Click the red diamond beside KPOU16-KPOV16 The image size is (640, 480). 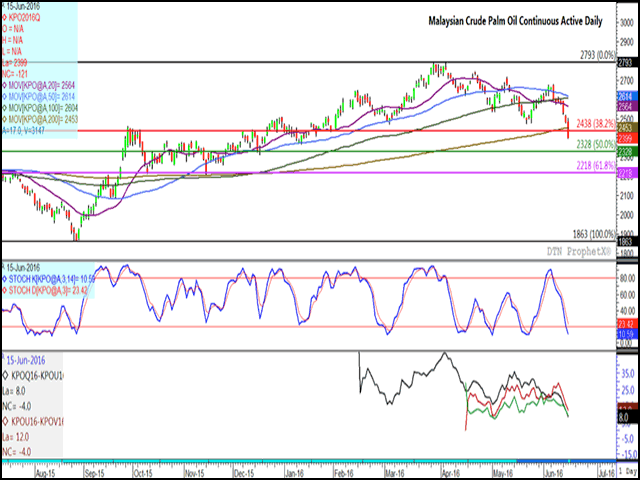(5, 419)
